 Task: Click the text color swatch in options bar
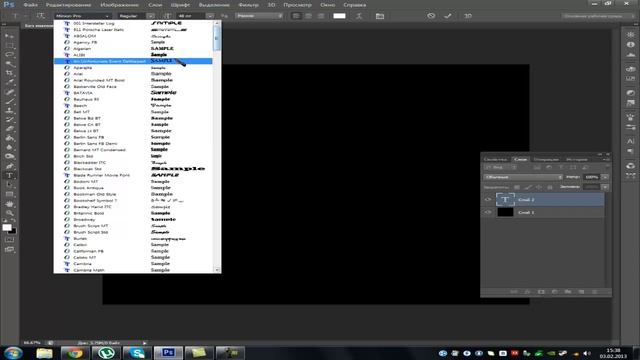[x=339, y=16]
